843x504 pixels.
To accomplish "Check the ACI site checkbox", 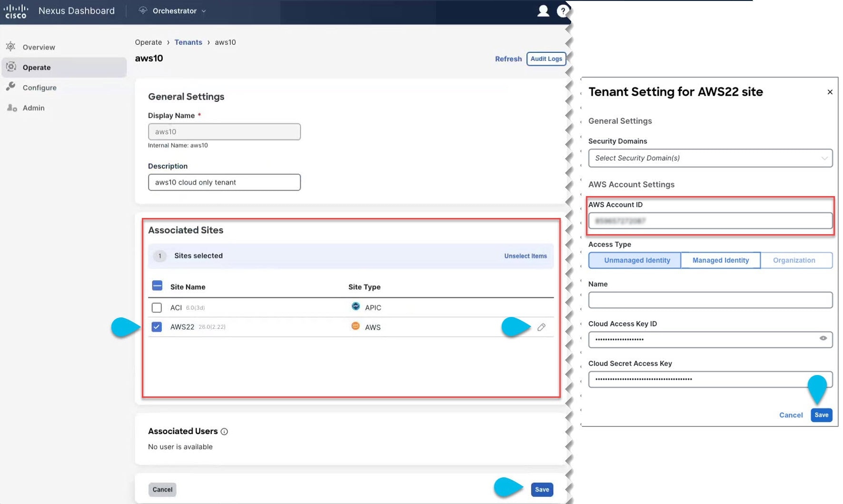I will (x=157, y=307).
